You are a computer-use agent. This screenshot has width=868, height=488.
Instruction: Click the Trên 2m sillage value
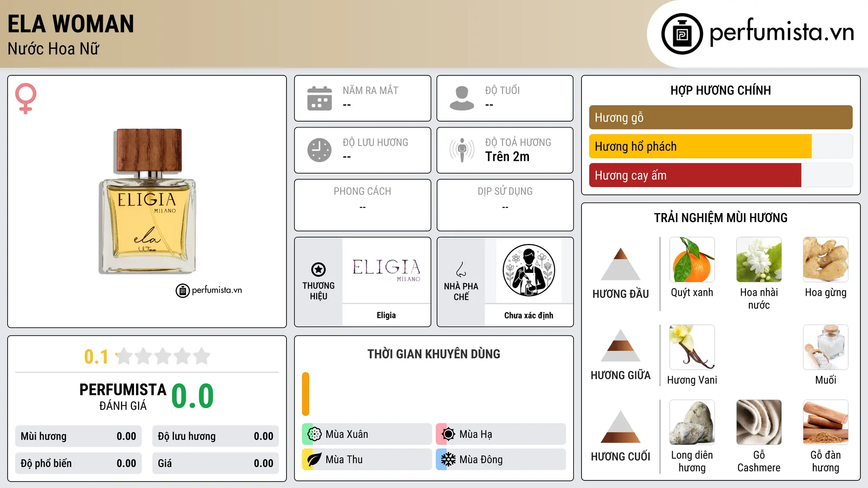tap(507, 157)
